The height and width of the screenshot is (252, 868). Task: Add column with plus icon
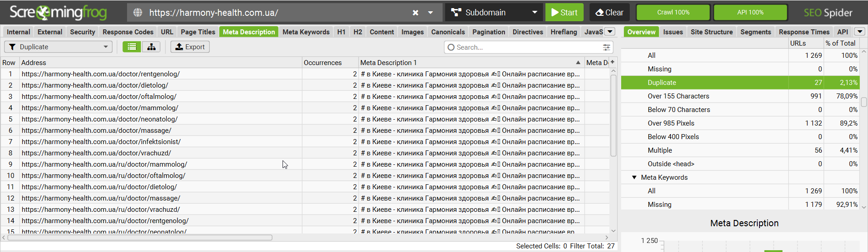(x=613, y=62)
